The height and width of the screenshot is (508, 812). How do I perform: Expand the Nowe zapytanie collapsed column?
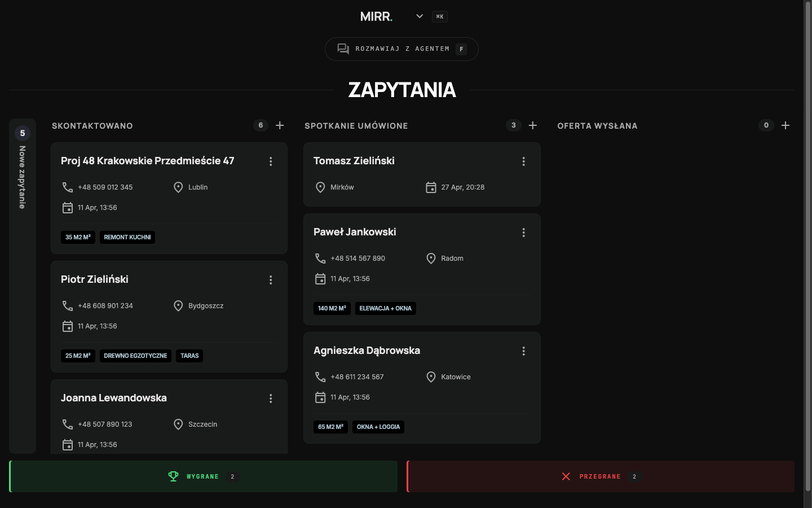(x=23, y=286)
